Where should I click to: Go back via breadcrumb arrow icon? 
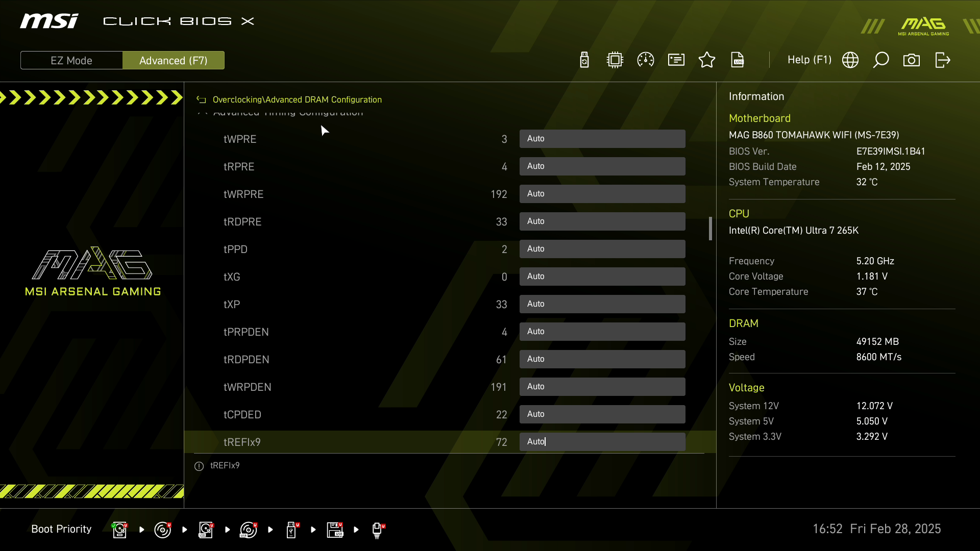[202, 100]
